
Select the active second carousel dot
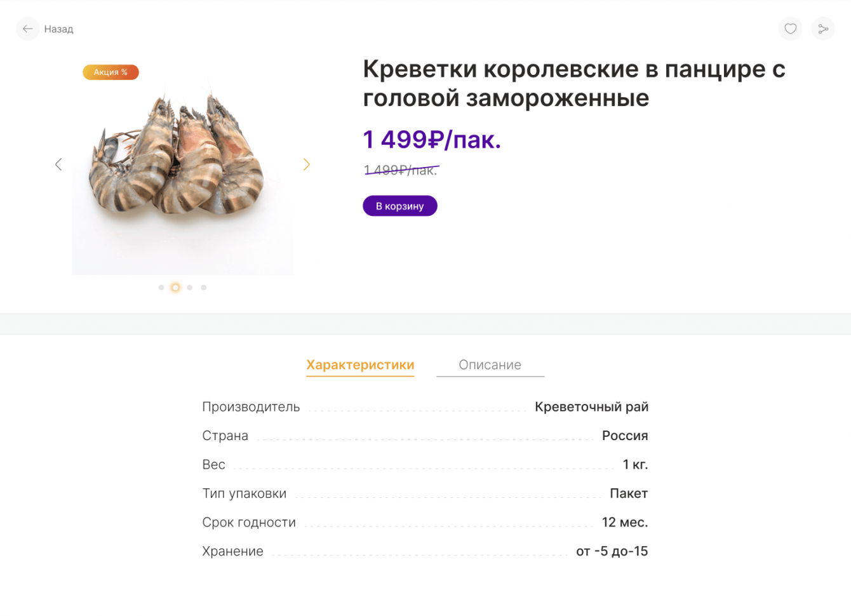[x=175, y=288]
